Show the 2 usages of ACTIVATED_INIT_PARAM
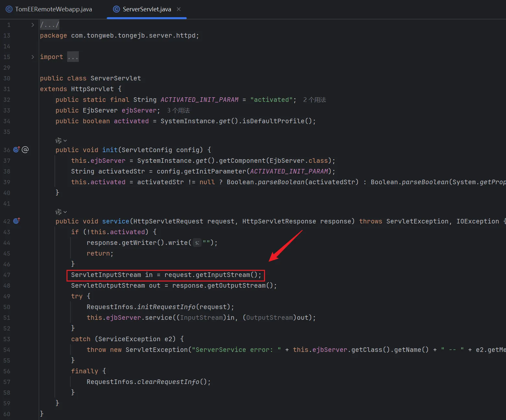Screen dimensions: 506x420 [314, 100]
